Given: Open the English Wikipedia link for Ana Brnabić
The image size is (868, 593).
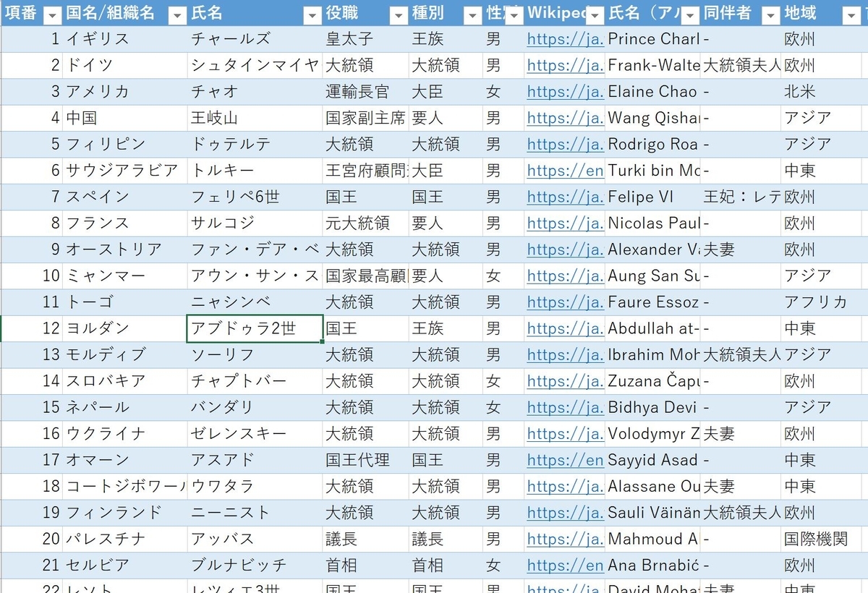Looking at the screenshot, I should [566, 565].
